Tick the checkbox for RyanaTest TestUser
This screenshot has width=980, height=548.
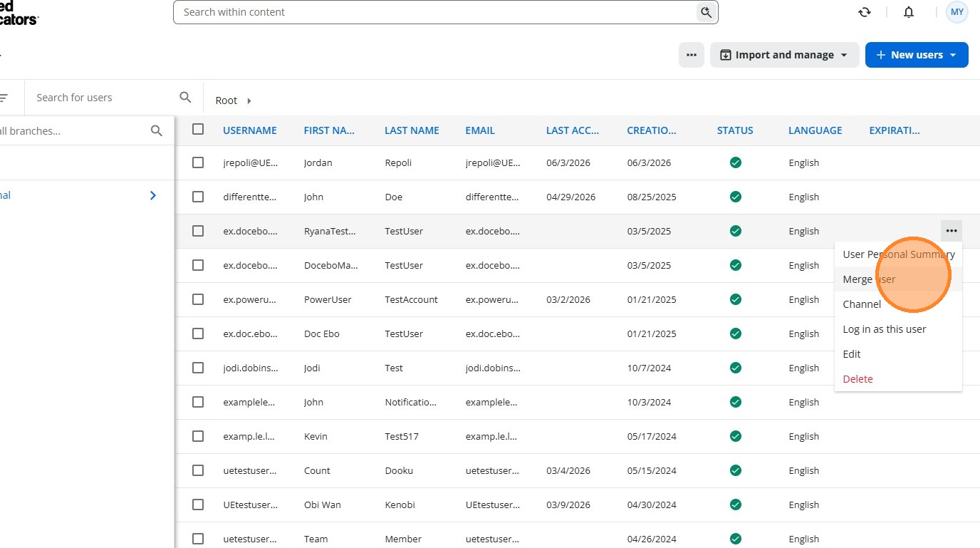198,231
